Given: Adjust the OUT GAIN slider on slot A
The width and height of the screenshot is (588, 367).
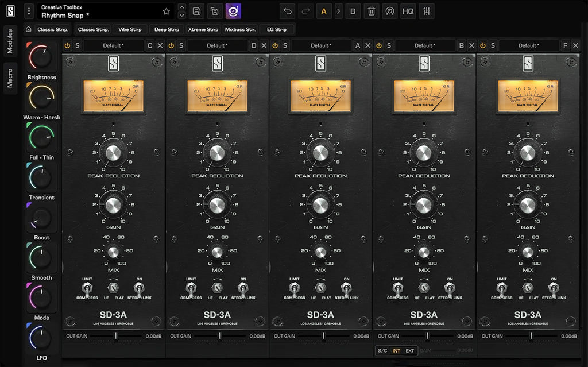Looking at the screenshot, I should point(323,336).
